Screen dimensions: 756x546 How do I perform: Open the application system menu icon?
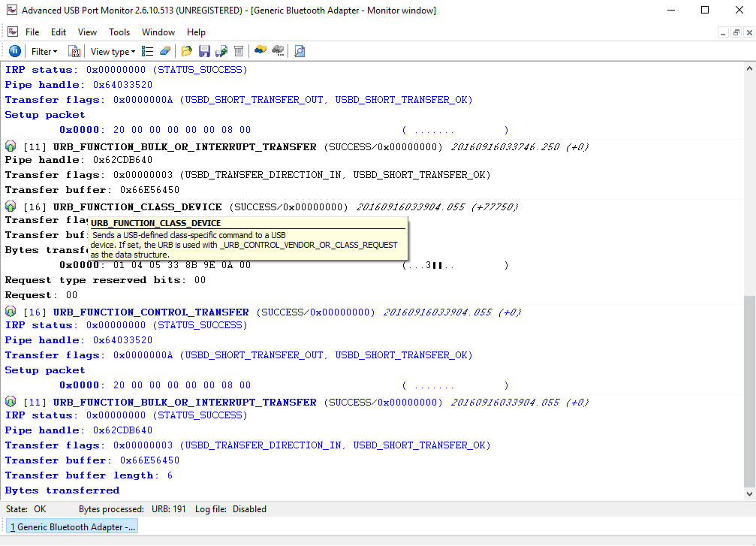tap(12, 32)
